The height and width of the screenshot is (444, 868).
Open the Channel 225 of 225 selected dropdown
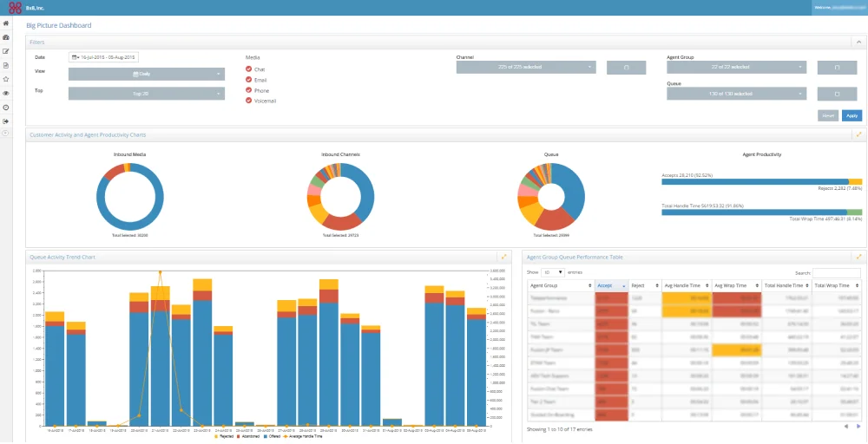click(x=526, y=68)
